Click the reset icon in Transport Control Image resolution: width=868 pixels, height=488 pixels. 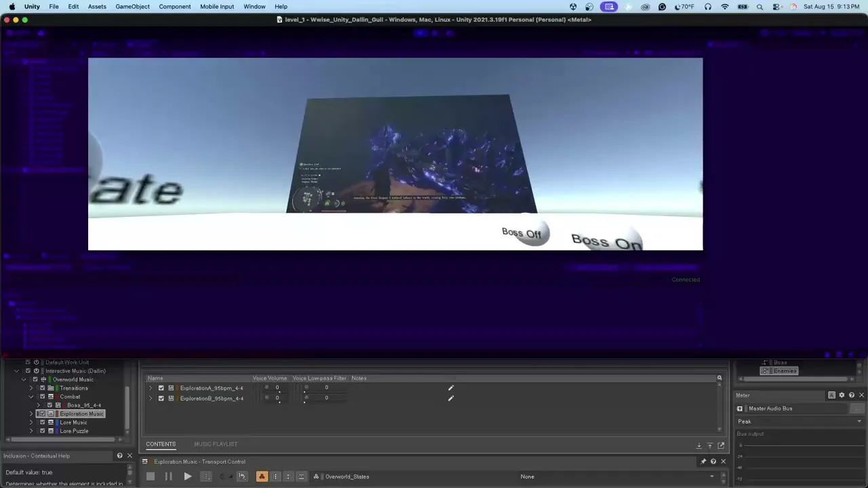click(x=242, y=476)
